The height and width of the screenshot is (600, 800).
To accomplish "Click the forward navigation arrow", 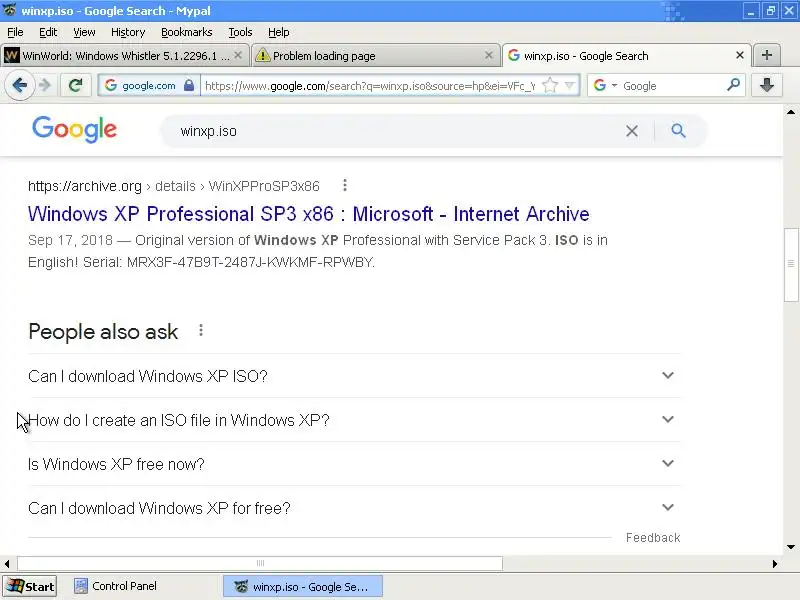I will pos(45,85).
